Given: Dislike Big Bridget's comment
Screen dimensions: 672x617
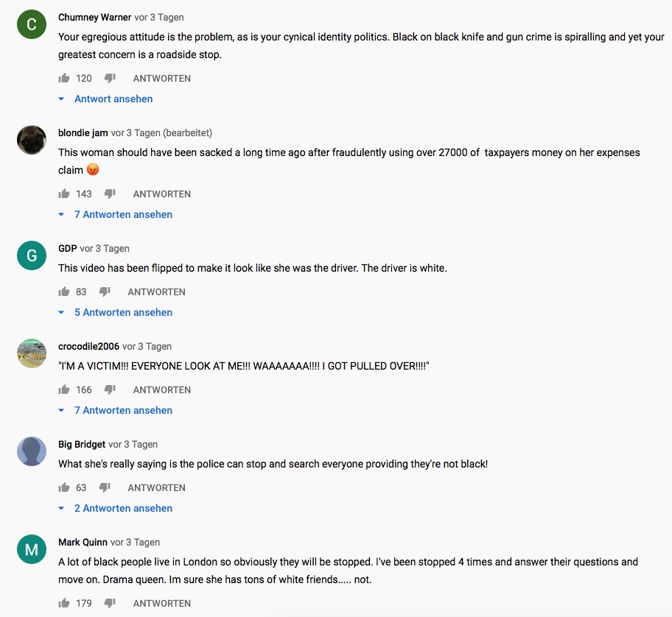Looking at the screenshot, I should coord(105,487).
